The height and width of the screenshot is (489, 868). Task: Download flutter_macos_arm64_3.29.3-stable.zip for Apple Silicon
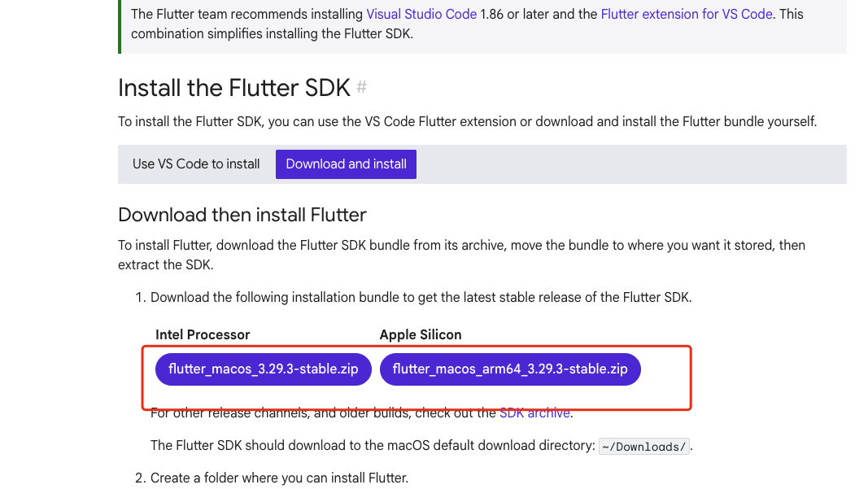point(510,369)
